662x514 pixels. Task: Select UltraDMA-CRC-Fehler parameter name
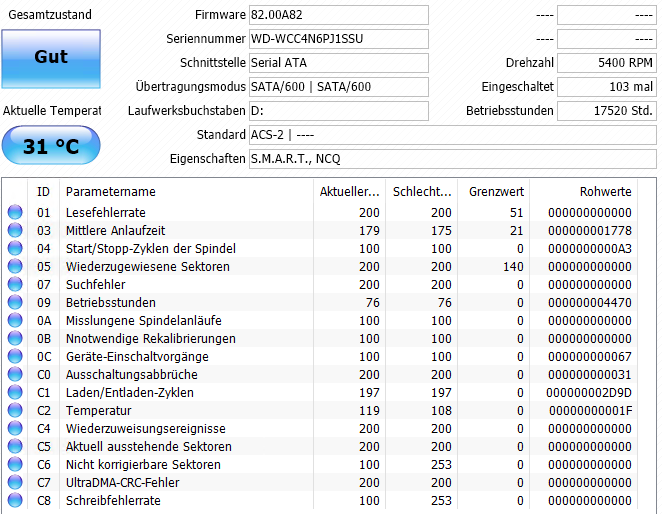(122, 482)
